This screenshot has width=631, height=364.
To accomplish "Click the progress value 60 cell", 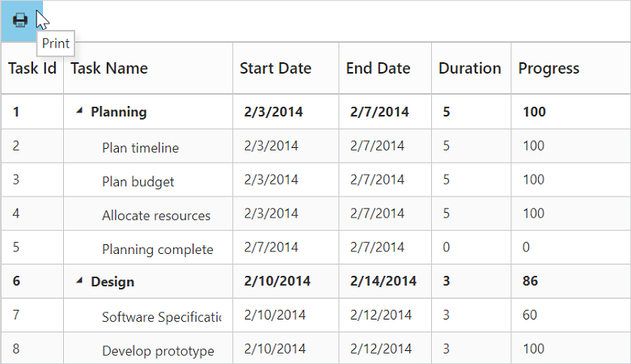I will 530,315.
